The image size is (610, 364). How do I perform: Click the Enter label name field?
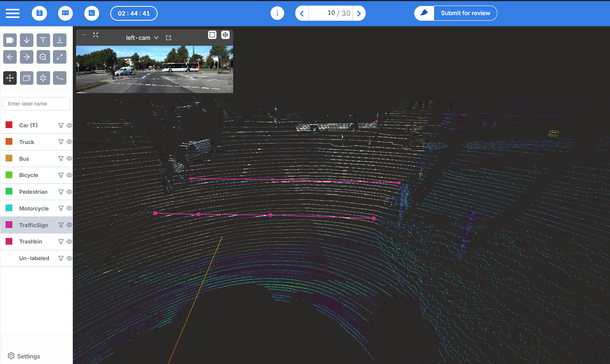pyautogui.click(x=36, y=104)
